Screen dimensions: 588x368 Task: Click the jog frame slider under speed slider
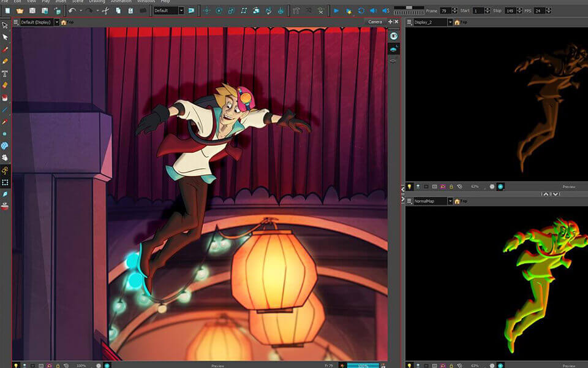tap(409, 13)
